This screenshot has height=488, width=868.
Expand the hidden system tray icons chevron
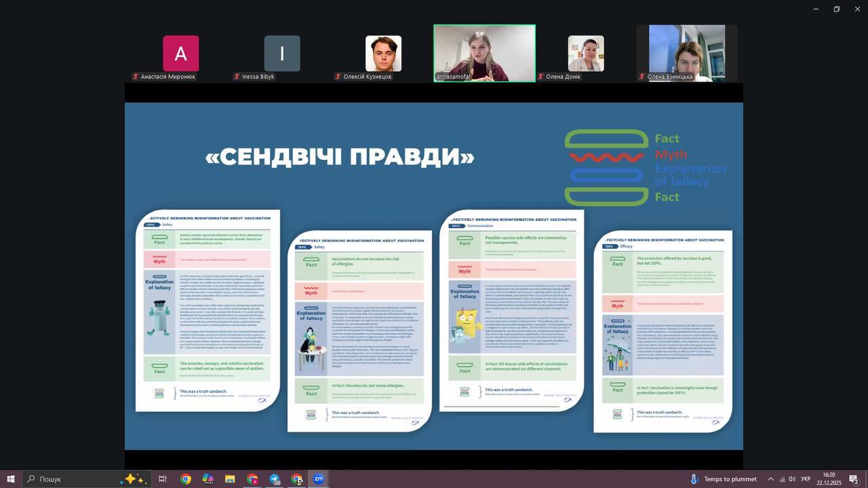coord(770,479)
